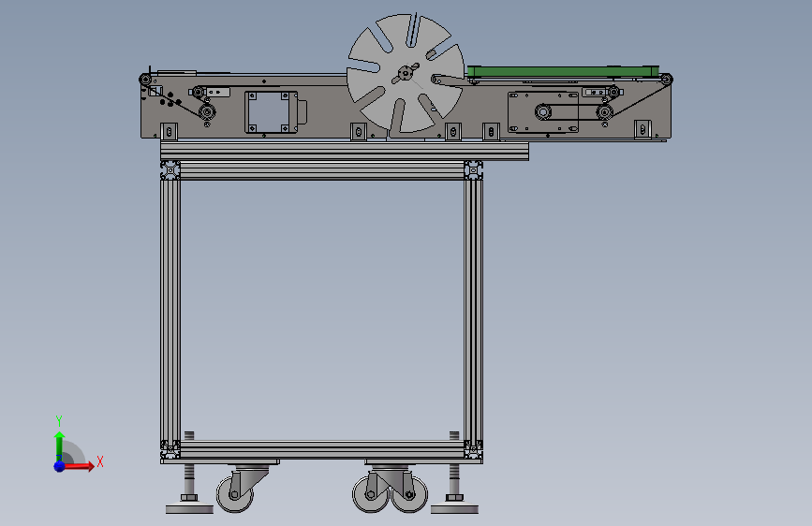
Task: Click the blue Z axis ball of the triad
Action: coord(60,466)
